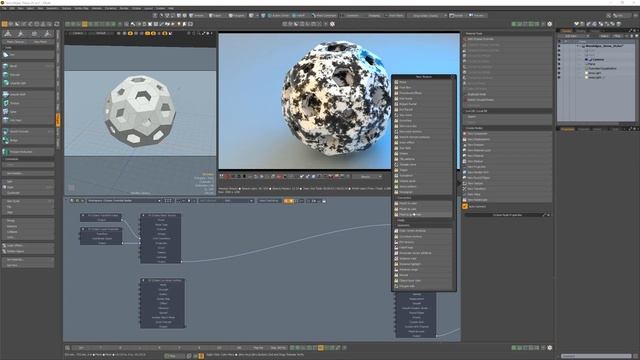The width and height of the screenshot is (640, 360).
Task: Click the orange vertical tab beside the left tool panel
Action: point(58,120)
